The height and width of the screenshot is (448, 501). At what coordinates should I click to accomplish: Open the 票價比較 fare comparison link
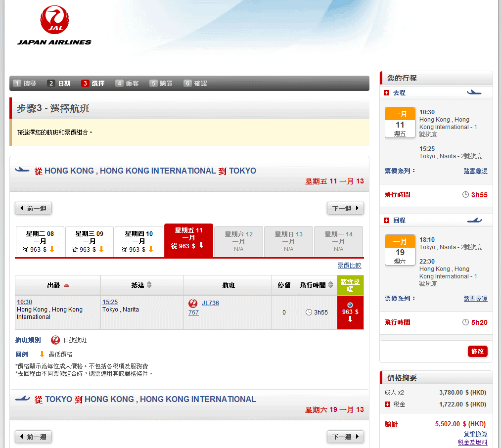click(349, 266)
